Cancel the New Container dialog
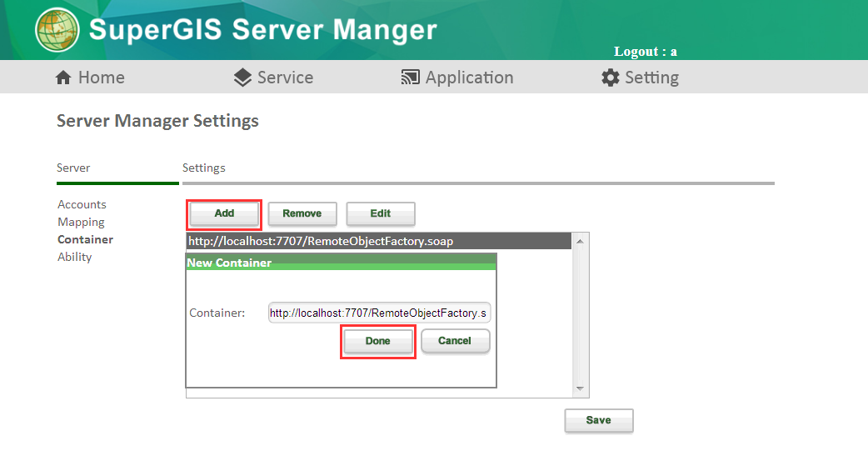The width and height of the screenshot is (868, 471). pos(455,341)
